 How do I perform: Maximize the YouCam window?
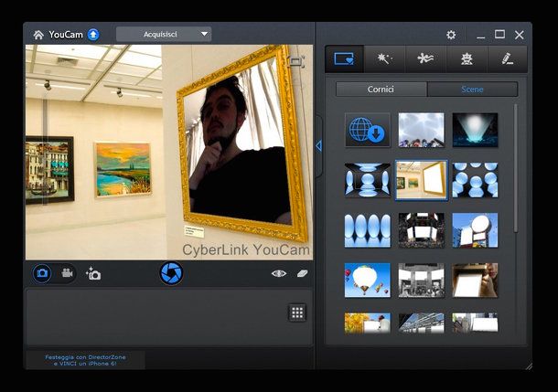[500, 35]
